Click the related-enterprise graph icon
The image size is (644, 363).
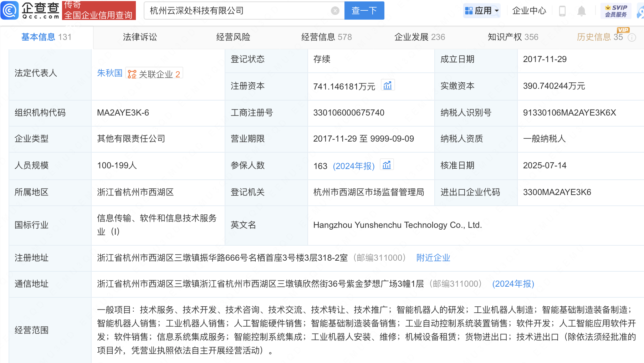(x=132, y=74)
